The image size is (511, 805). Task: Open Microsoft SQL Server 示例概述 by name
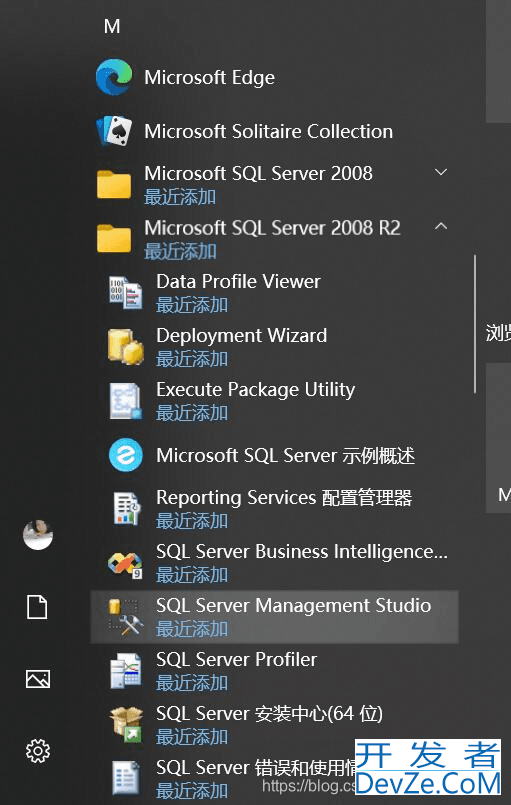pos(286,455)
